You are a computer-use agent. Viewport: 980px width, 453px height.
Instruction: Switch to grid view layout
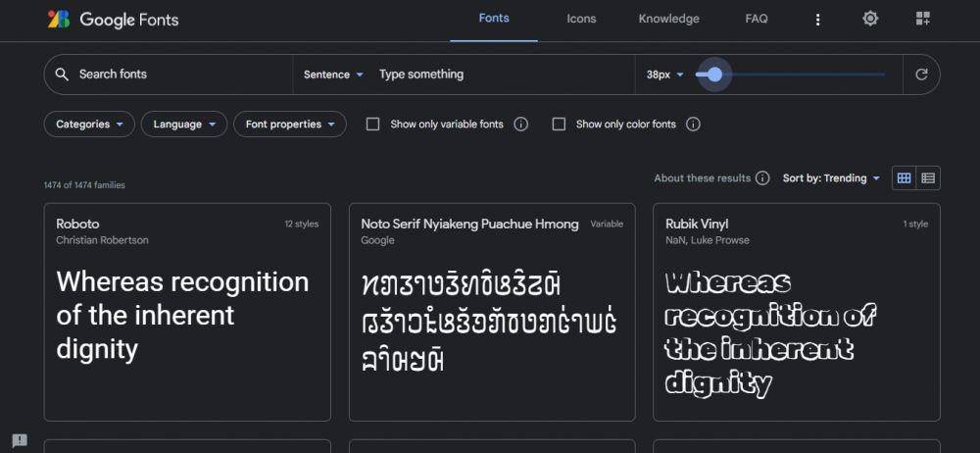(904, 178)
